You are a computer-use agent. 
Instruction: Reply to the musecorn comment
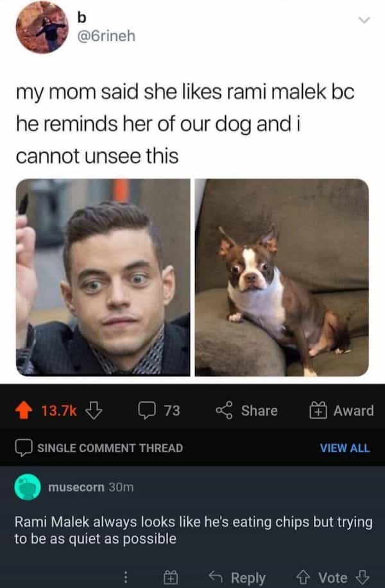(x=237, y=578)
